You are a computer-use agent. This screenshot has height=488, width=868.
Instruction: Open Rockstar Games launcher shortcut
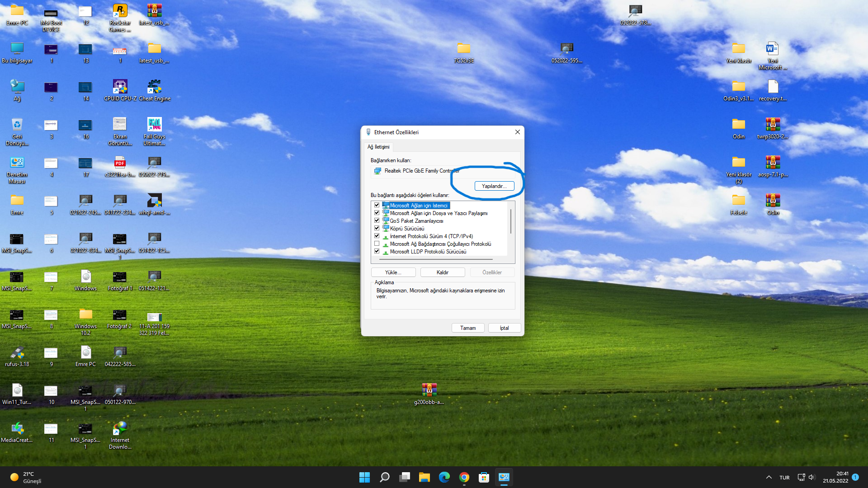click(x=120, y=18)
